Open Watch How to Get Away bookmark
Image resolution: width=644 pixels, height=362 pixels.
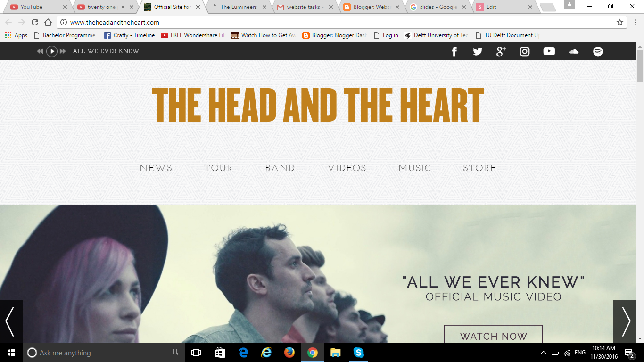264,35
